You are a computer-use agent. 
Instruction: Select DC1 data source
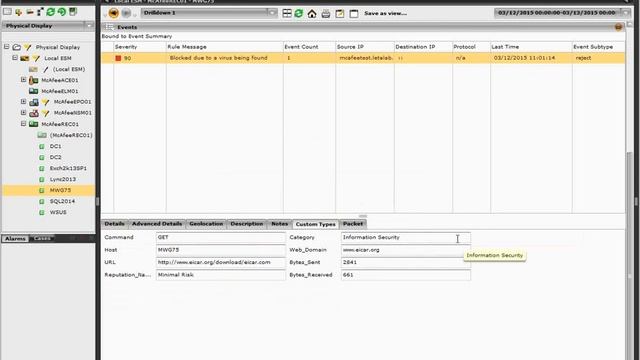56,146
